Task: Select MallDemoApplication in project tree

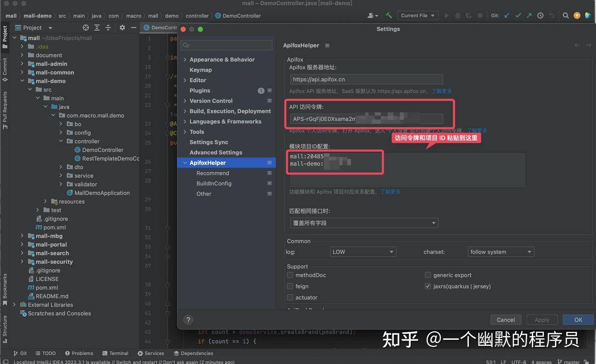Action: (x=102, y=193)
